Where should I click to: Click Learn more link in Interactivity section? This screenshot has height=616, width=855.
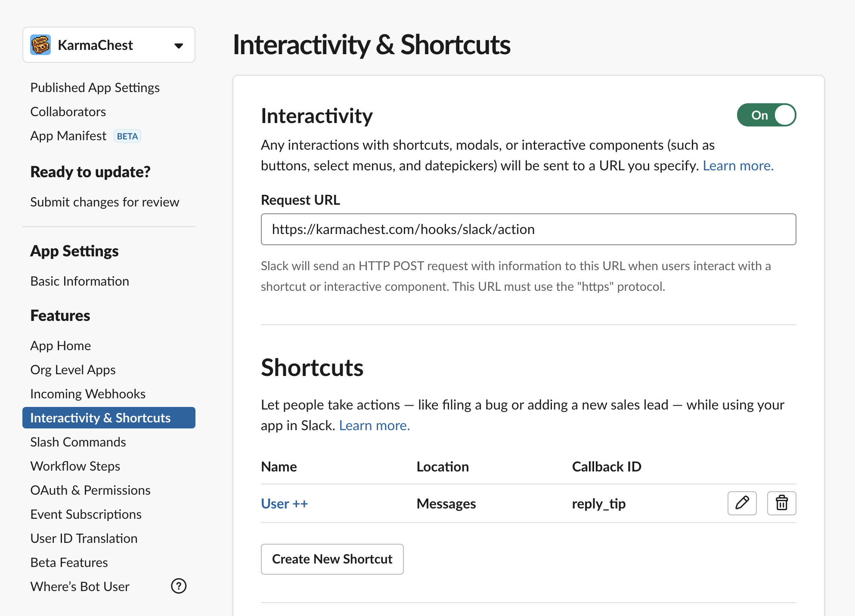738,166
